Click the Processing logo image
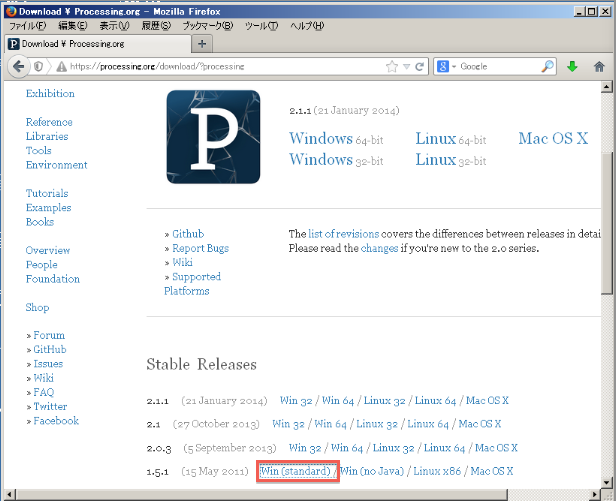The width and height of the screenshot is (616, 501). point(213,137)
